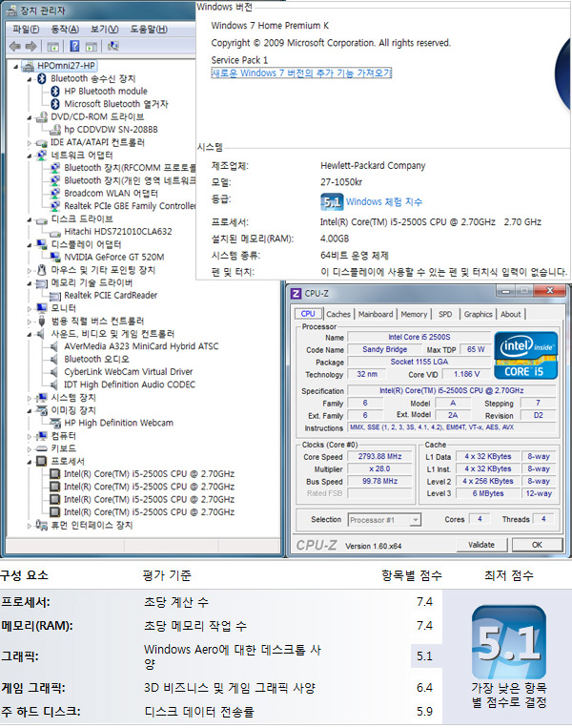Screen dimensions: 572x728
Task: Click the 프로세서 row score 7.4
Action: 424,602
